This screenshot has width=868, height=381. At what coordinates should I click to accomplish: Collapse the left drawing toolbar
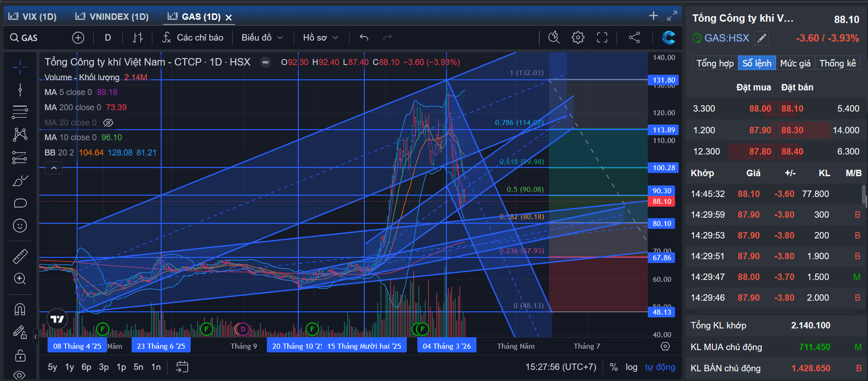coord(36,337)
